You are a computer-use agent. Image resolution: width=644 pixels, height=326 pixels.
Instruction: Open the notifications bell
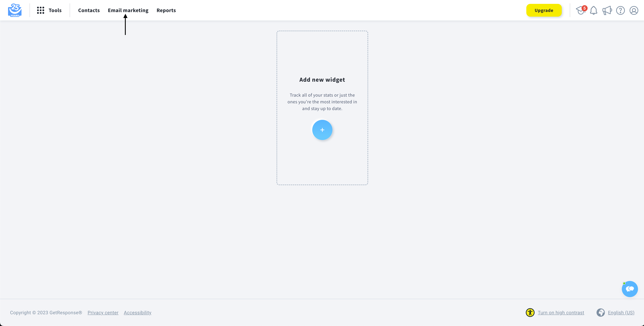(593, 11)
